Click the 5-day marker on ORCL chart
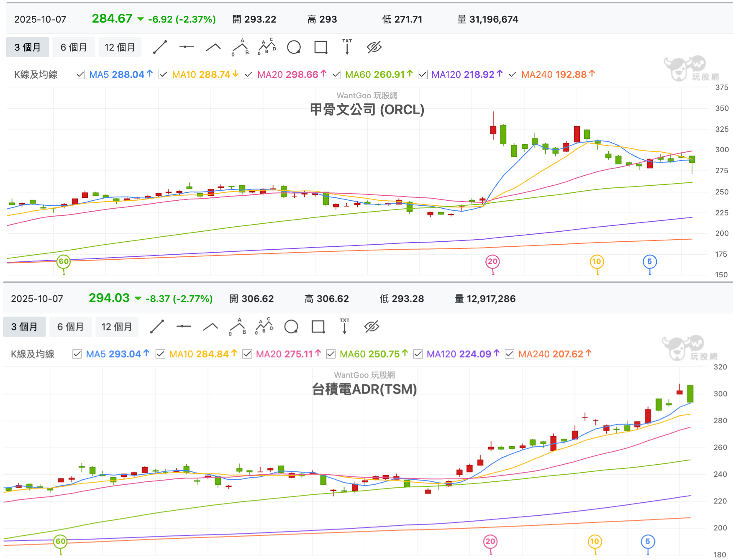The height and width of the screenshot is (560, 733). click(650, 262)
